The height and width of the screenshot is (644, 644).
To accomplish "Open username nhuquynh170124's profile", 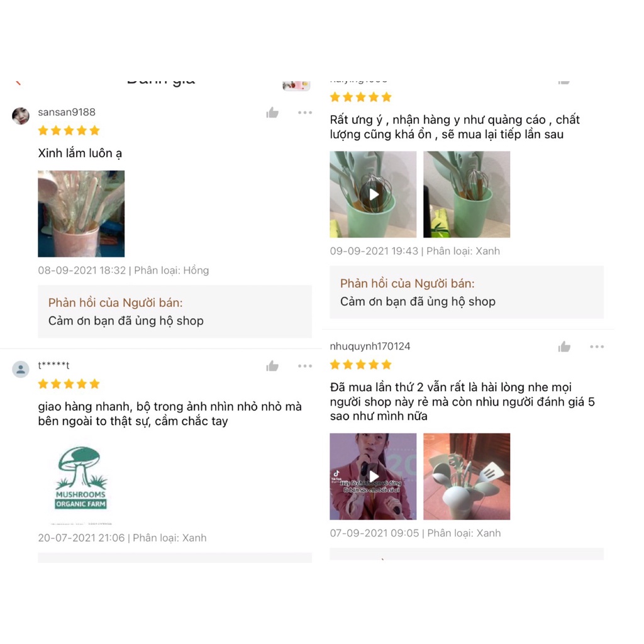I will click(x=370, y=347).
